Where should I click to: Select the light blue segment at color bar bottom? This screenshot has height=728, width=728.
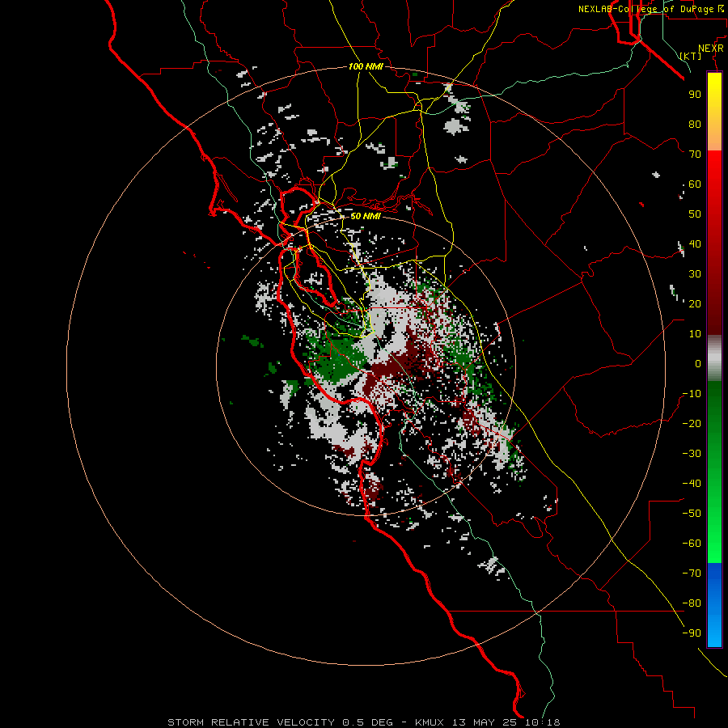pyautogui.click(x=714, y=633)
